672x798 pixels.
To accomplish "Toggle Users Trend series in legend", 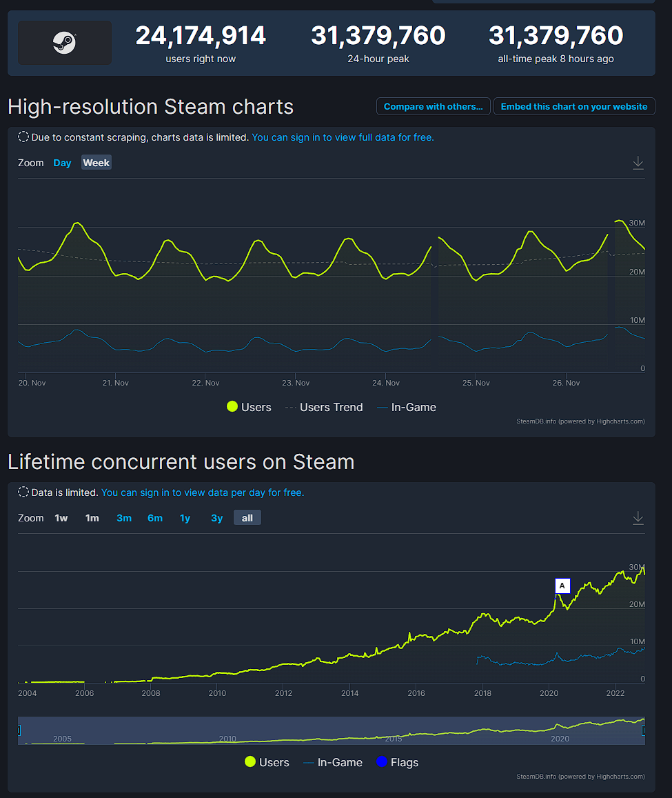I will (325, 407).
